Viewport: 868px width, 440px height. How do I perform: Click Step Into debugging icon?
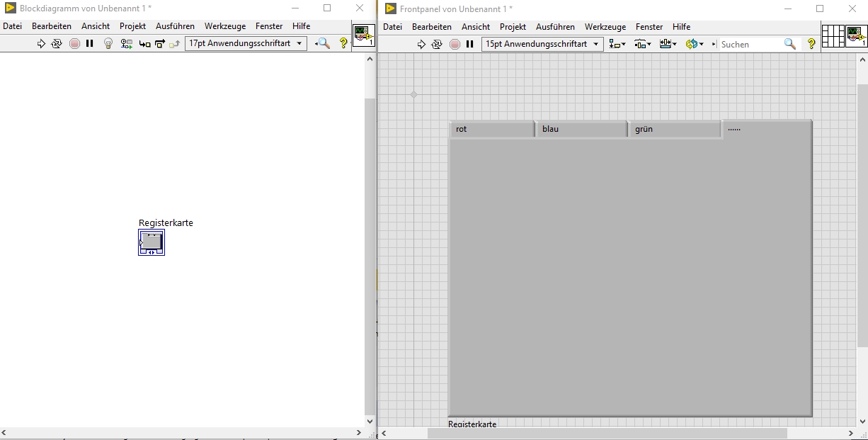coord(144,43)
